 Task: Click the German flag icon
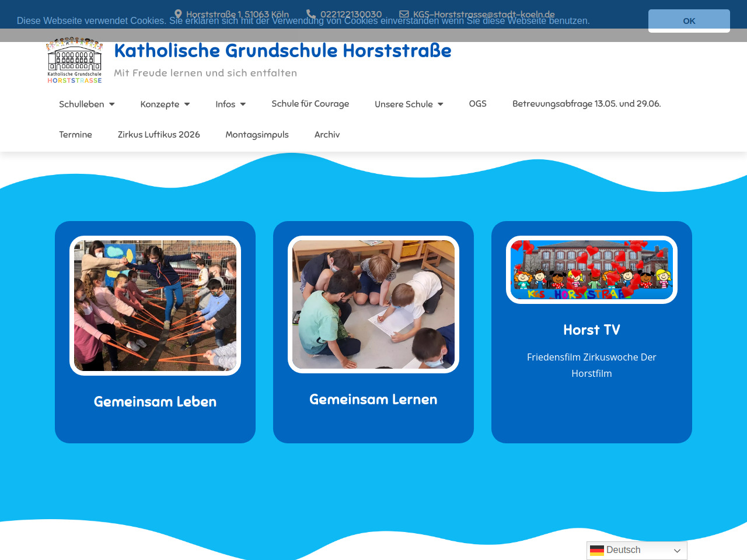[x=596, y=550]
